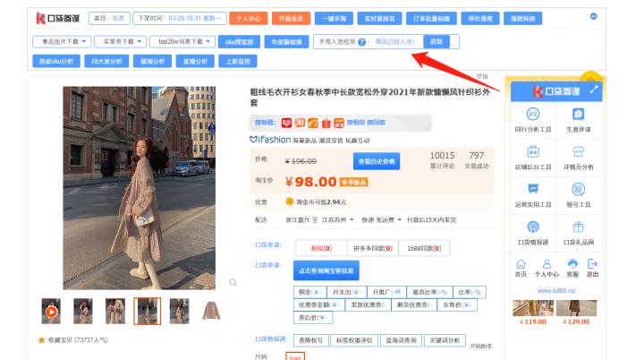Click the 关键词分析 button
The width and height of the screenshot is (644, 360).
click(x=445, y=340)
